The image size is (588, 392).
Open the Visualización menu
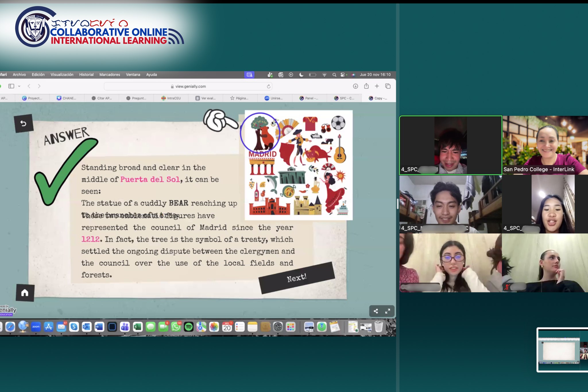tap(62, 75)
